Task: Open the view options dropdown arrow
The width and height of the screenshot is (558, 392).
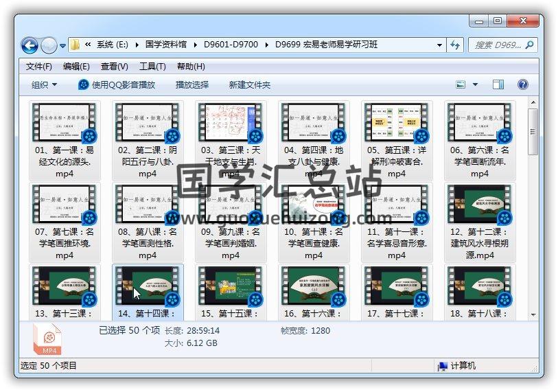Action: click(x=476, y=84)
